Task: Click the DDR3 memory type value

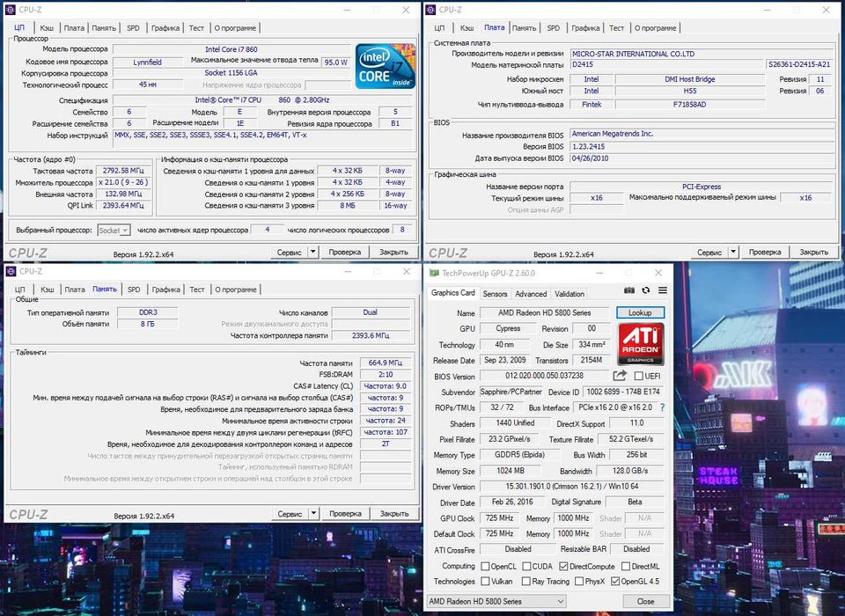Action: coord(148,312)
